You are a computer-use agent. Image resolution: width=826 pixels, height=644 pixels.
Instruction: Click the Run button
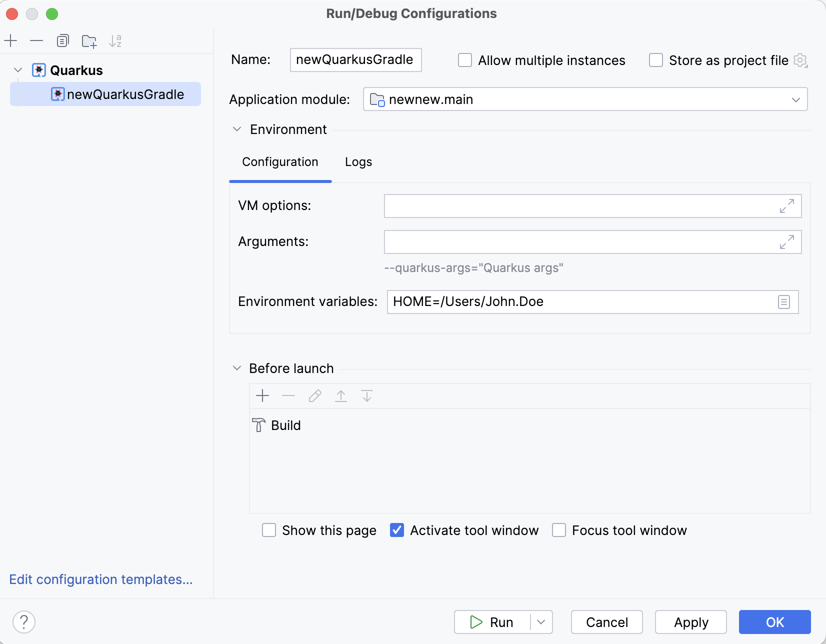[x=492, y=622]
